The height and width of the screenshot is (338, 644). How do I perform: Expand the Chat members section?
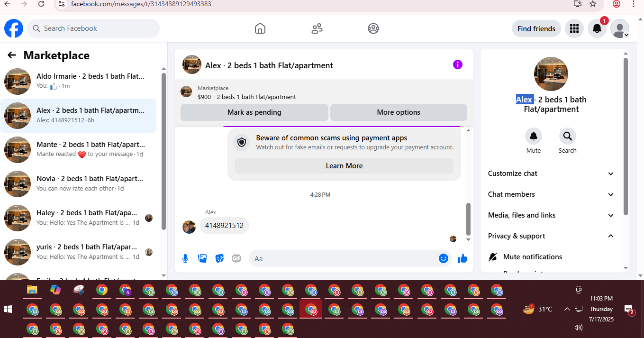(551, 194)
